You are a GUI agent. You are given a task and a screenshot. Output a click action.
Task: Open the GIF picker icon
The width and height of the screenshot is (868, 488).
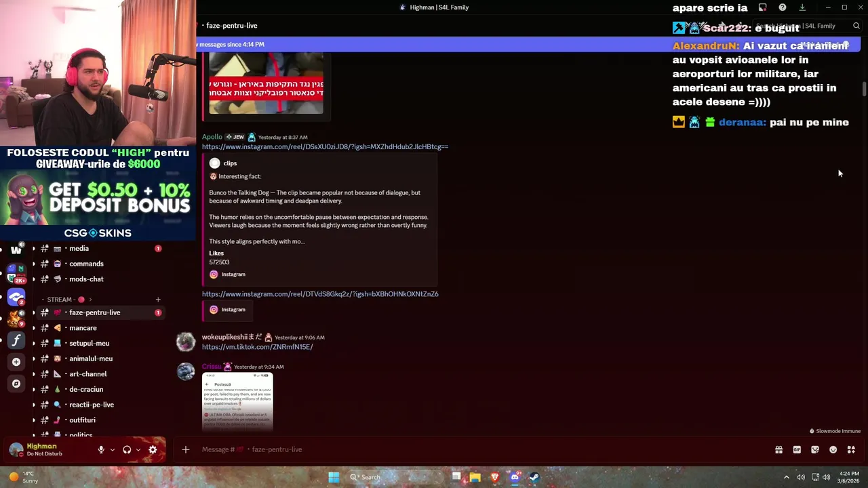click(x=797, y=449)
